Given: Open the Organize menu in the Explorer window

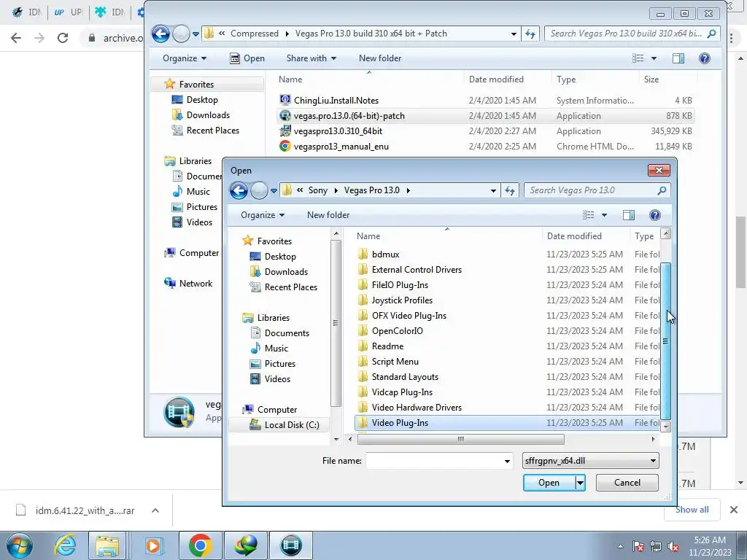Looking at the screenshot, I should point(185,58).
